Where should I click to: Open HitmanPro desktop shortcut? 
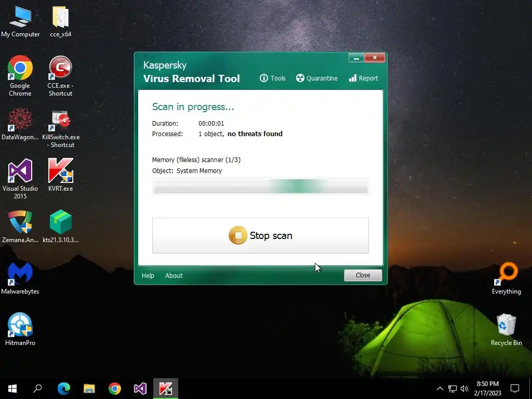tap(20, 329)
